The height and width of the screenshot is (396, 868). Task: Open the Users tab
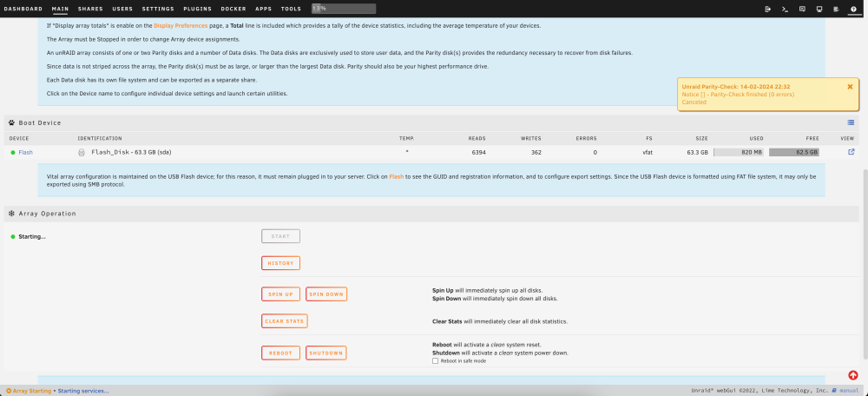point(122,9)
